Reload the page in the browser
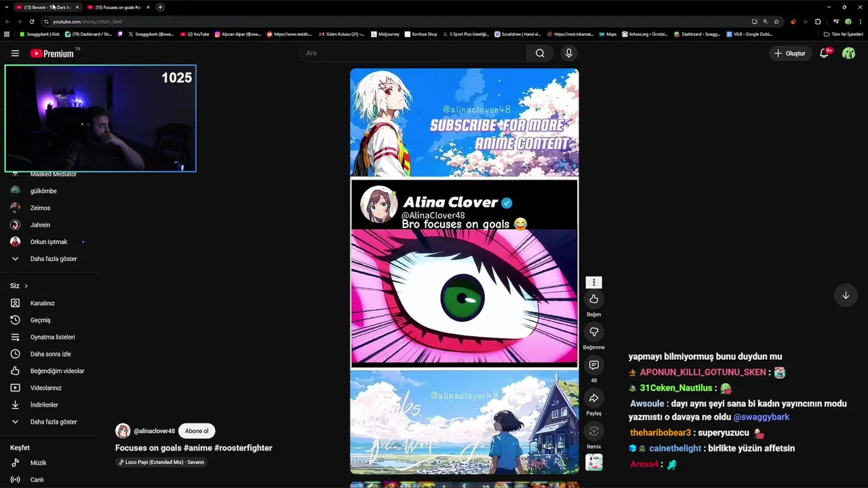Image resolution: width=868 pixels, height=488 pixels. click(x=31, y=22)
